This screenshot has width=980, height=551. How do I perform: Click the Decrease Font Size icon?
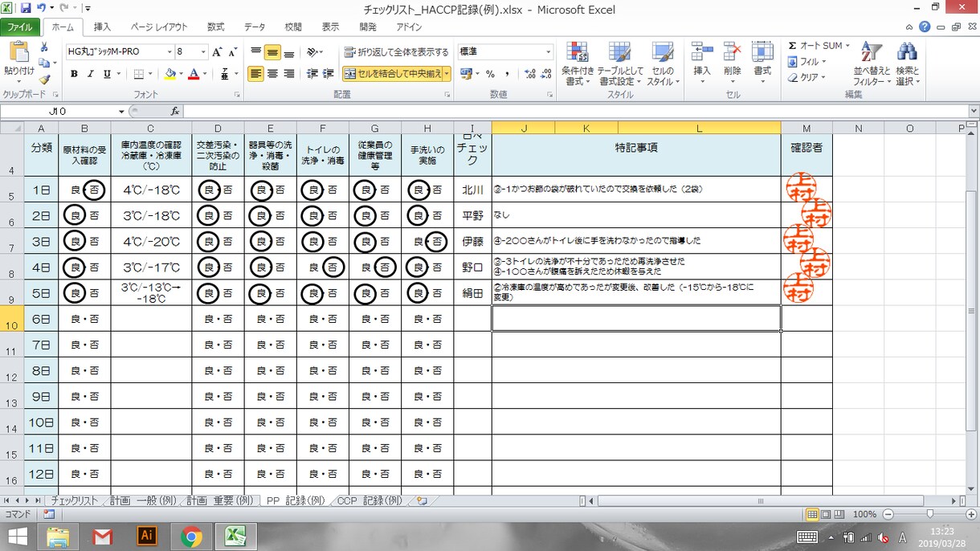click(232, 52)
